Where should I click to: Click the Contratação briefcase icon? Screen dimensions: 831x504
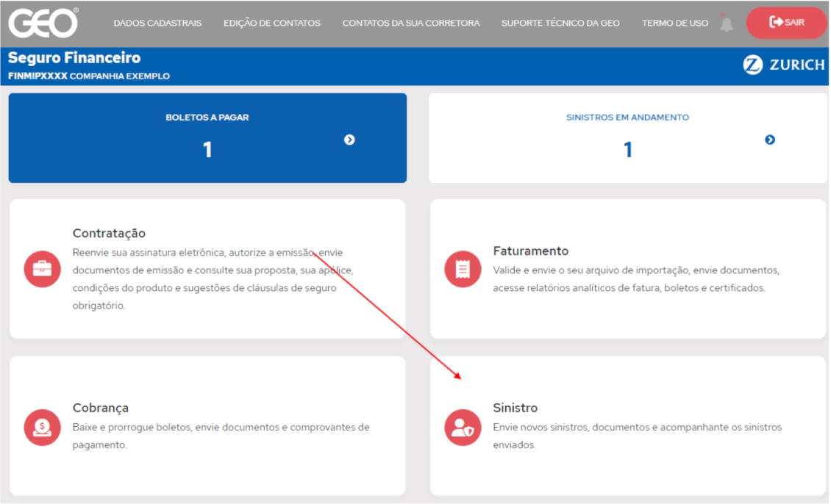pos(43,269)
